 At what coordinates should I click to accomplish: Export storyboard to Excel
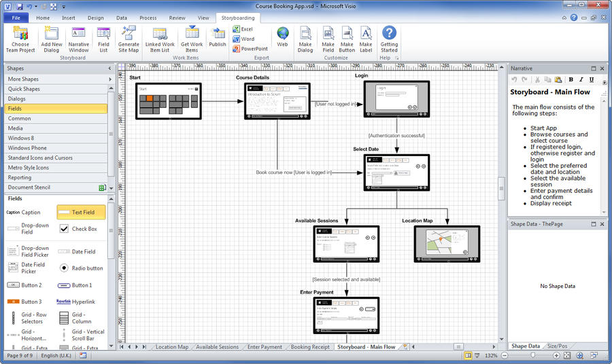coord(243,29)
